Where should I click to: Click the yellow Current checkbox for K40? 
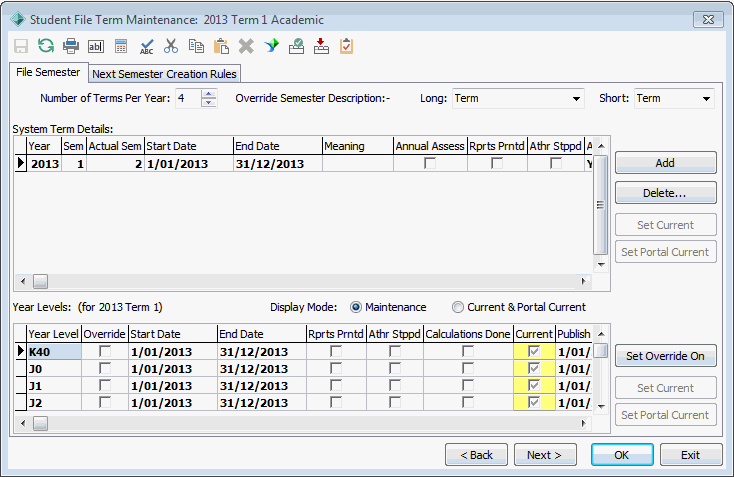tap(534, 351)
